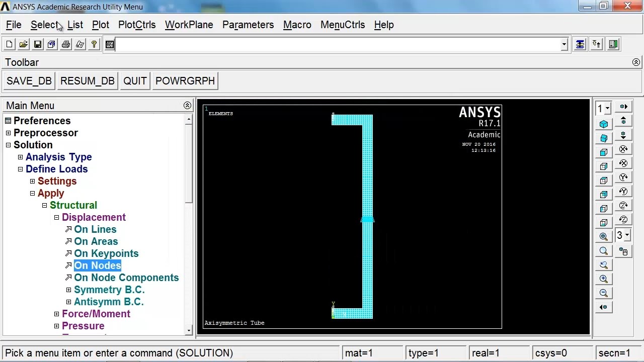Return to the previous zoom
Image resolution: width=644 pixels, height=362 pixels.
tap(604, 265)
